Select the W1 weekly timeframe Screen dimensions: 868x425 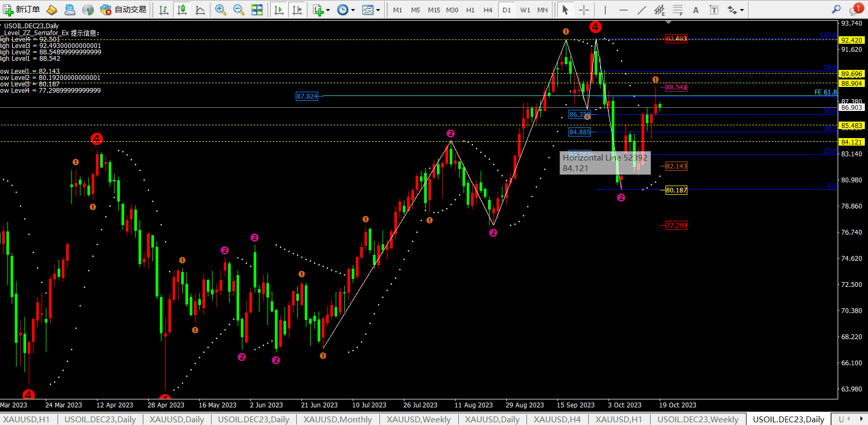tap(525, 10)
